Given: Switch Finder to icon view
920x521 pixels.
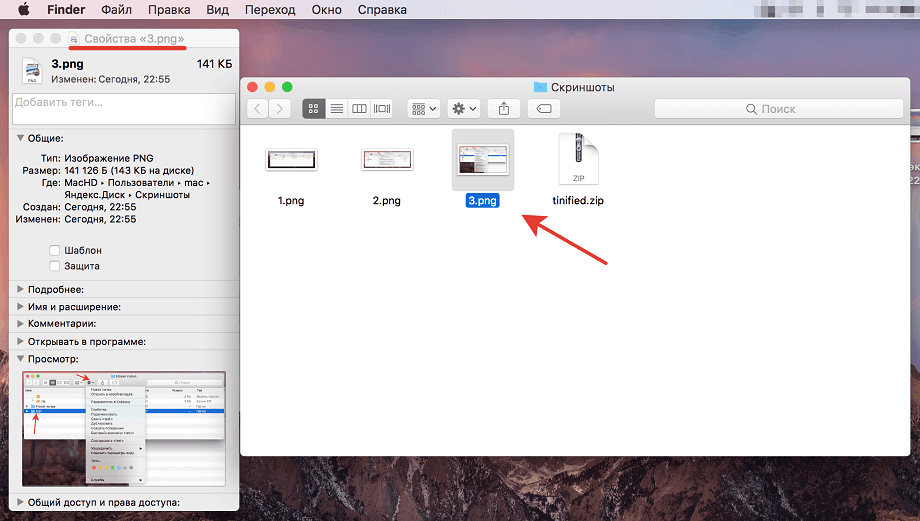Looking at the screenshot, I should [x=314, y=108].
